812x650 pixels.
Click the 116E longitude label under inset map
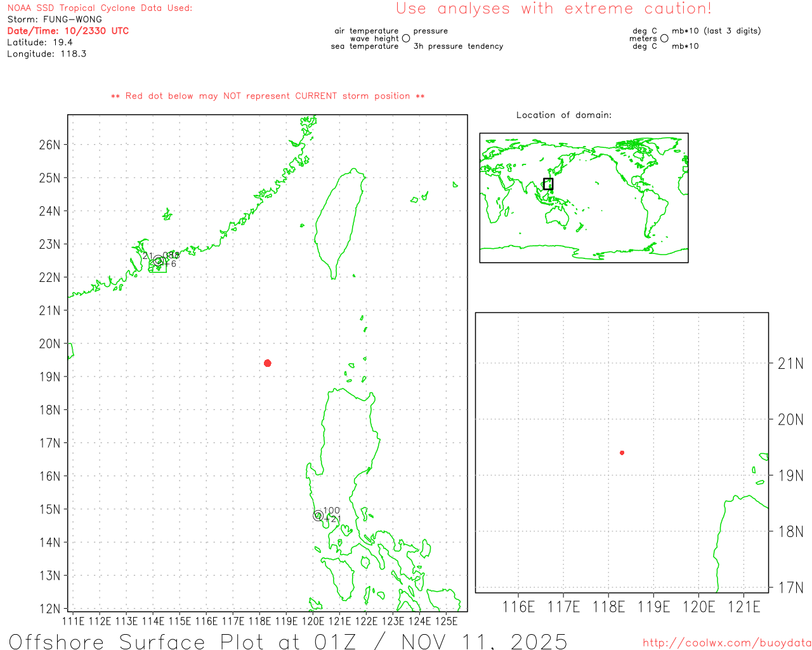click(x=518, y=607)
